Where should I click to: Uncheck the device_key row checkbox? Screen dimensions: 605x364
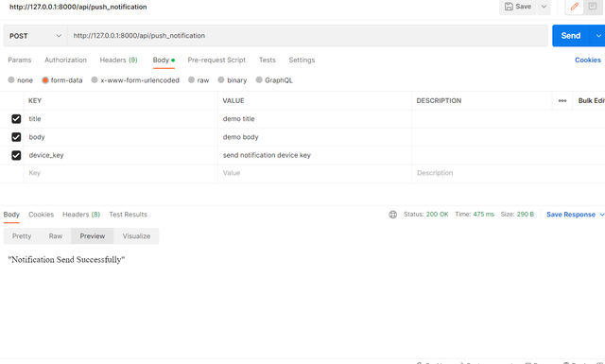(x=16, y=155)
